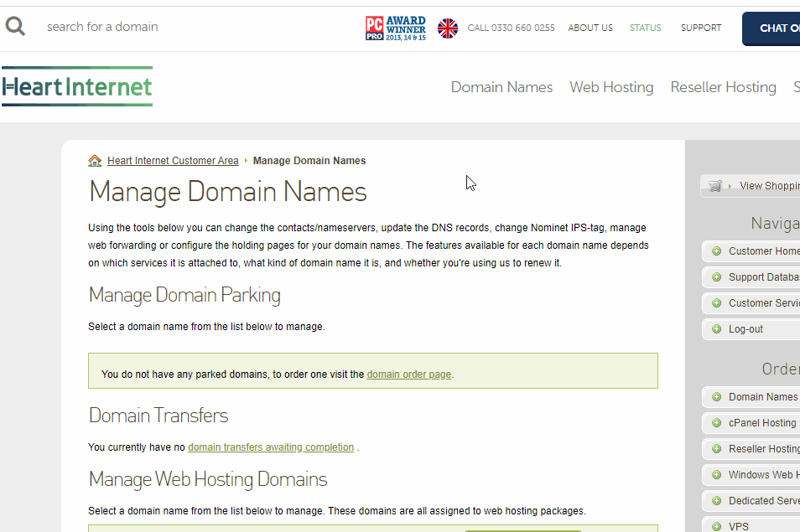This screenshot has width=800, height=532.
Task: Click the PC Pro Award Winner badge
Action: tap(396, 28)
